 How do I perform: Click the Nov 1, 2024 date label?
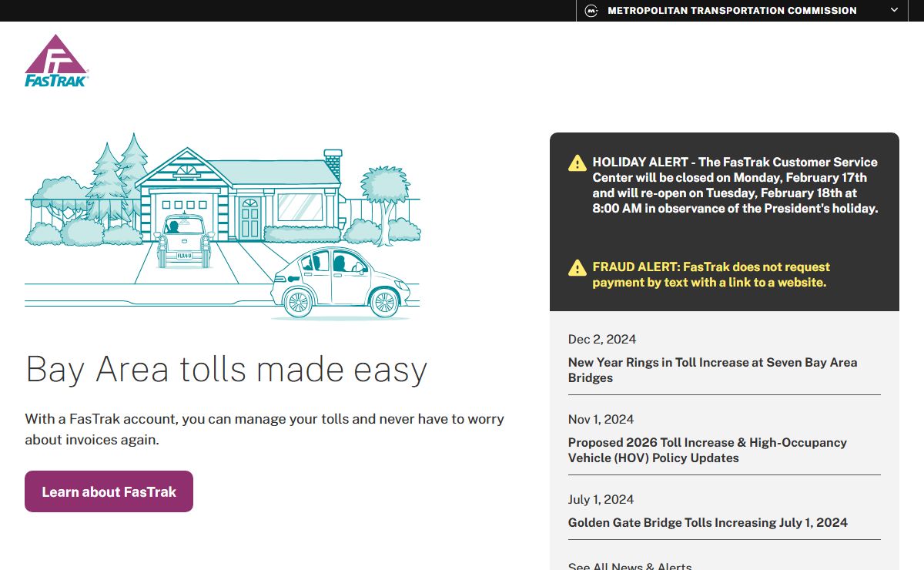pyautogui.click(x=601, y=419)
